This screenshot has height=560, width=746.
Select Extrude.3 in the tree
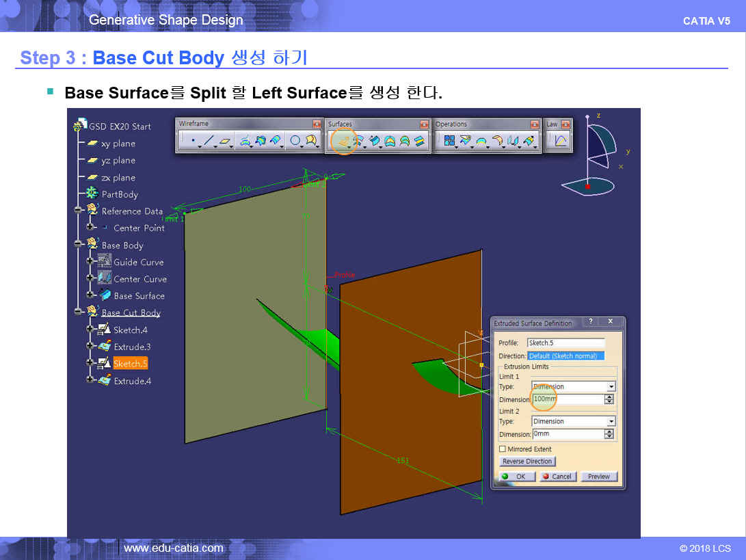(x=132, y=347)
